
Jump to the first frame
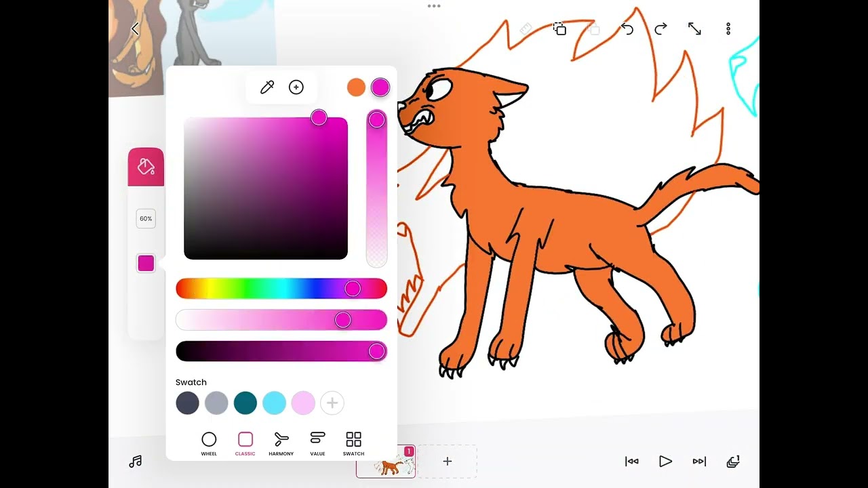pos(632,462)
